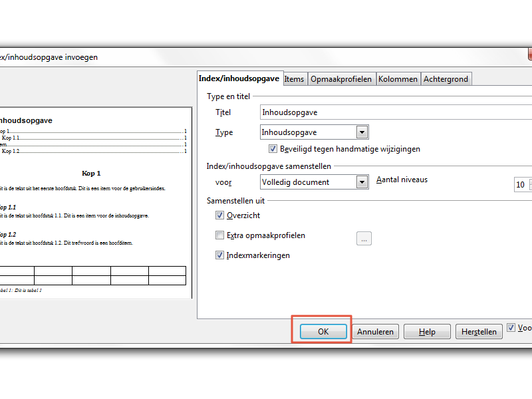532x399 pixels.
Task: Disable the Indexmarkeringen checkbox
Action: pos(220,255)
